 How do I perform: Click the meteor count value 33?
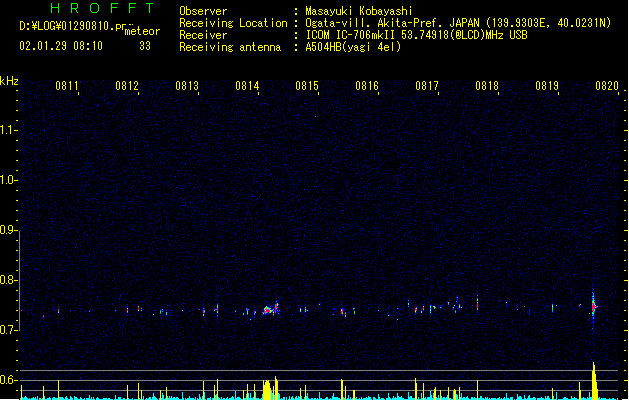pyautogui.click(x=145, y=46)
